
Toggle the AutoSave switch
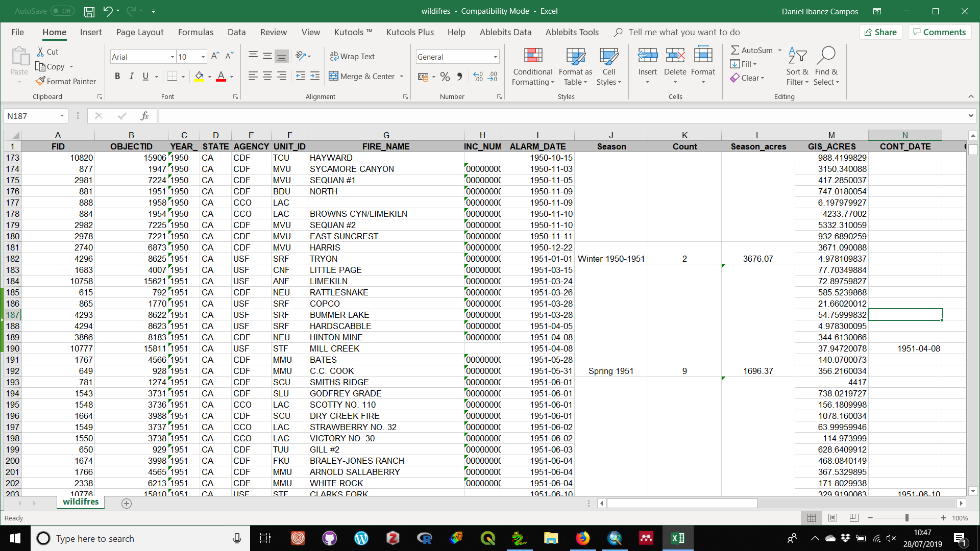(62, 11)
